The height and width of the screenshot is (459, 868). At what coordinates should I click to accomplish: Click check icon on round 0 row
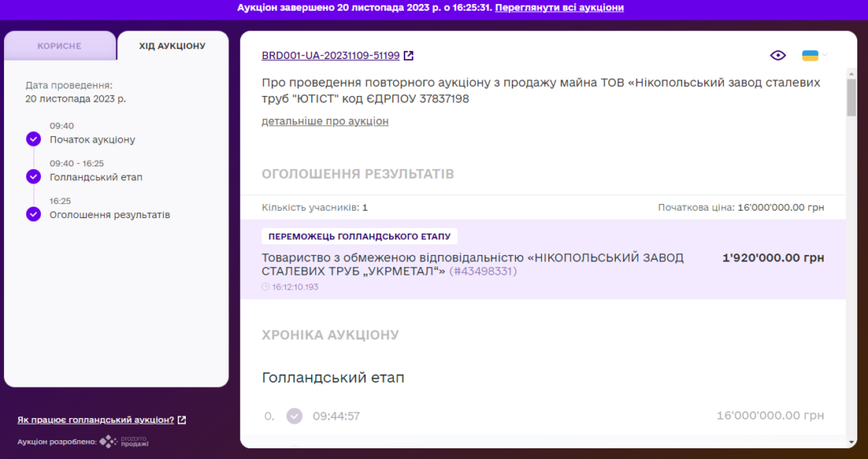click(x=295, y=416)
